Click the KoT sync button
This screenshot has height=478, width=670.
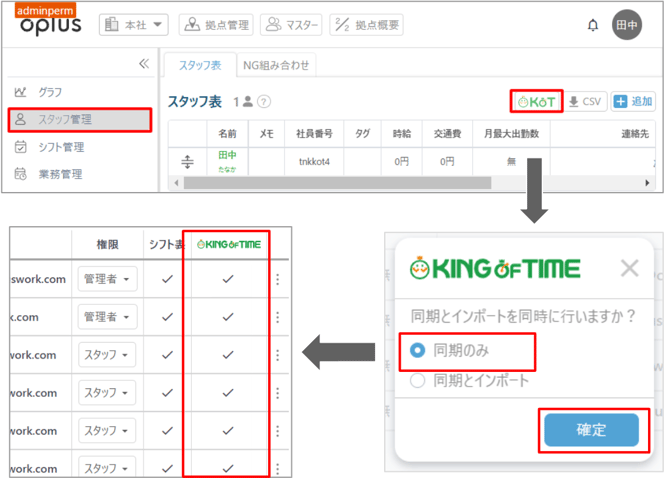click(x=536, y=101)
